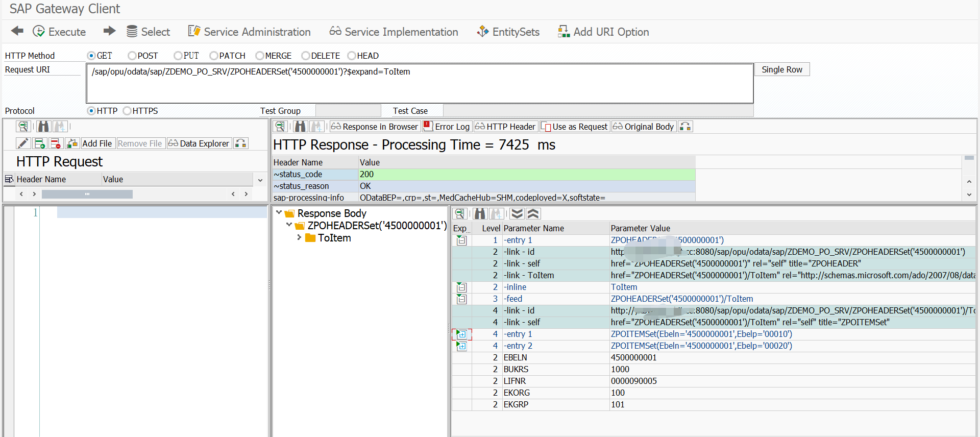This screenshot has height=437, width=980.
Task: Click Details icon in HTTP Request toolbar
Action: click(x=23, y=127)
